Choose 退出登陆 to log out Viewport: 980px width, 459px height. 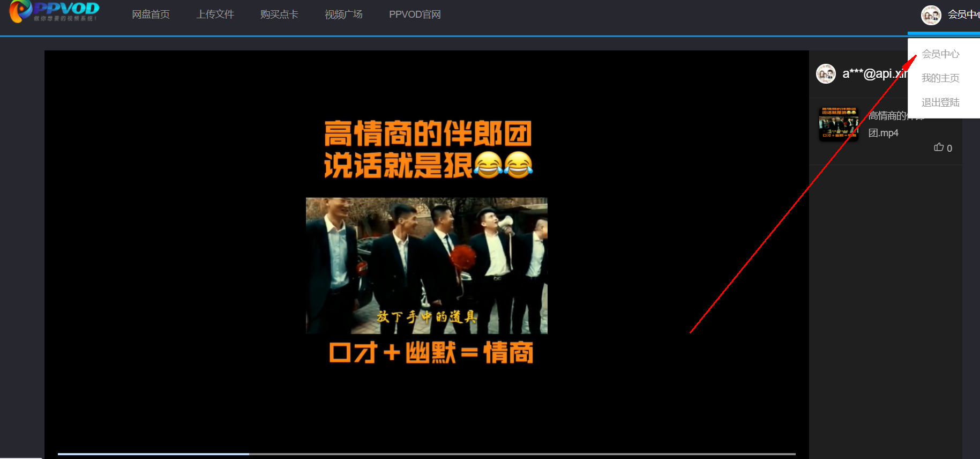[x=940, y=102]
